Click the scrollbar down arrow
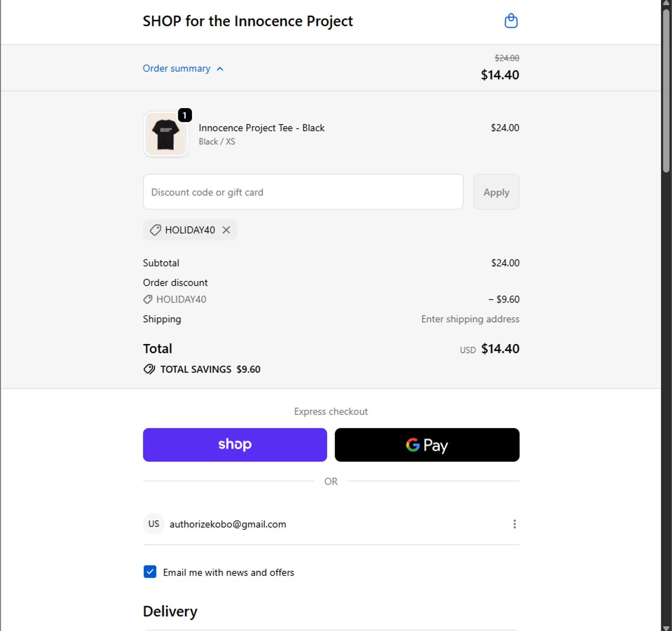Viewport: 672px width, 631px height. 666,627
